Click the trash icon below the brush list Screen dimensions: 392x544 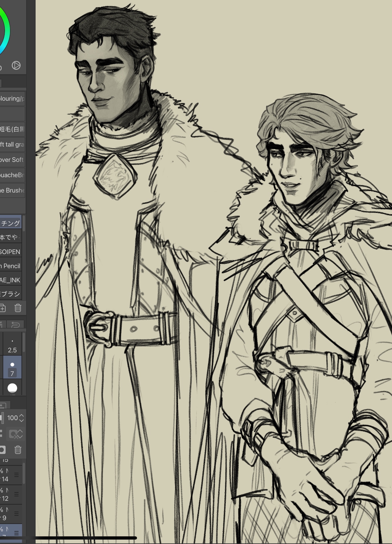pyautogui.click(x=18, y=308)
